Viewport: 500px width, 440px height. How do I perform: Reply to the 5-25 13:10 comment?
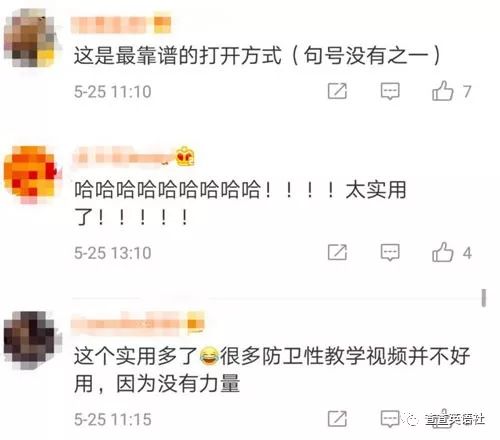tap(390, 252)
